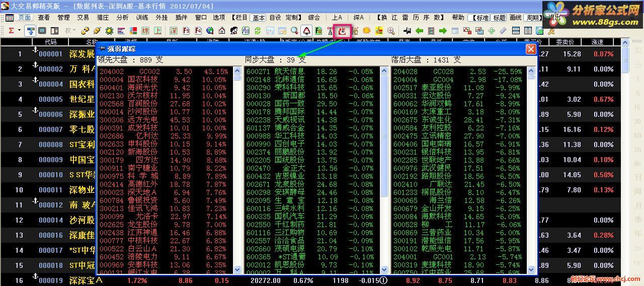644x286 pixels.
Task: Click the 综合 button
Action: pyautogui.click(x=314, y=17)
